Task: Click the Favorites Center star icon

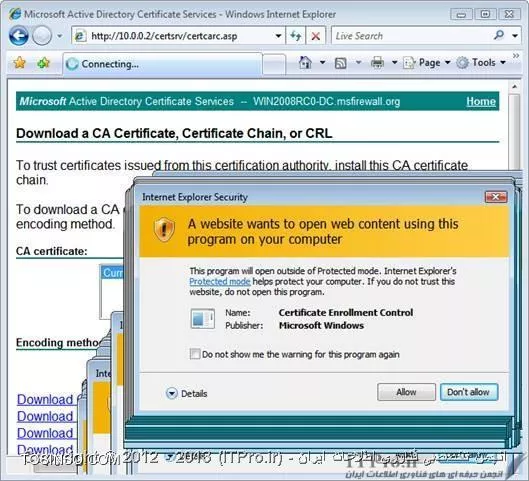Action: (20, 63)
